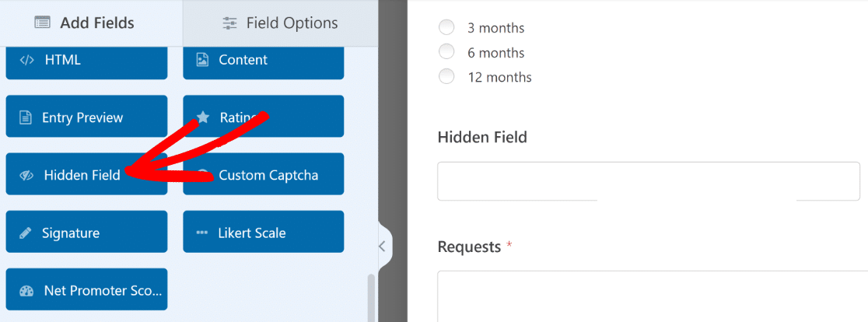Viewport: 868px width, 322px height.
Task: Select the 6 months radio option
Action: pyautogui.click(x=446, y=52)
